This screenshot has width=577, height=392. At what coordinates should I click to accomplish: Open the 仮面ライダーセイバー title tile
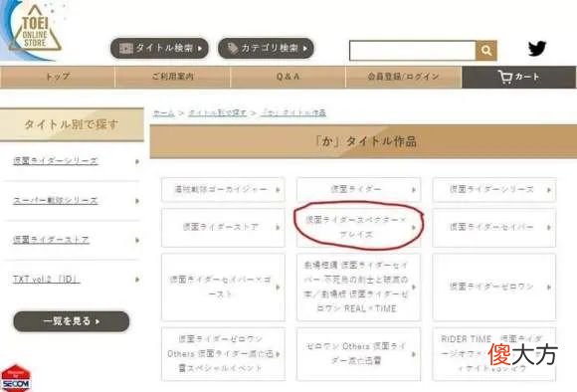tap(494, 228)
